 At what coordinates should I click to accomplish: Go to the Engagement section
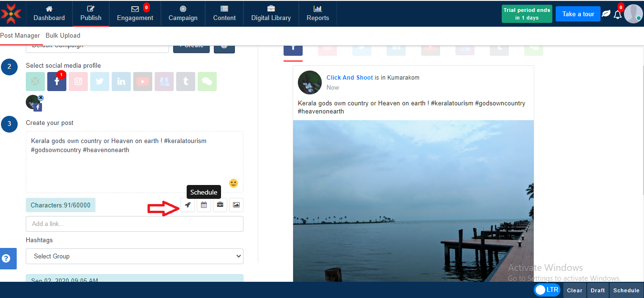pyautogui.click(x=135, y=13)
